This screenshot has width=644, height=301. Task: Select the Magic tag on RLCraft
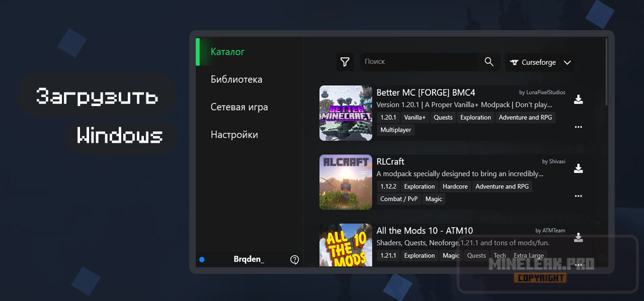[434, 199]
